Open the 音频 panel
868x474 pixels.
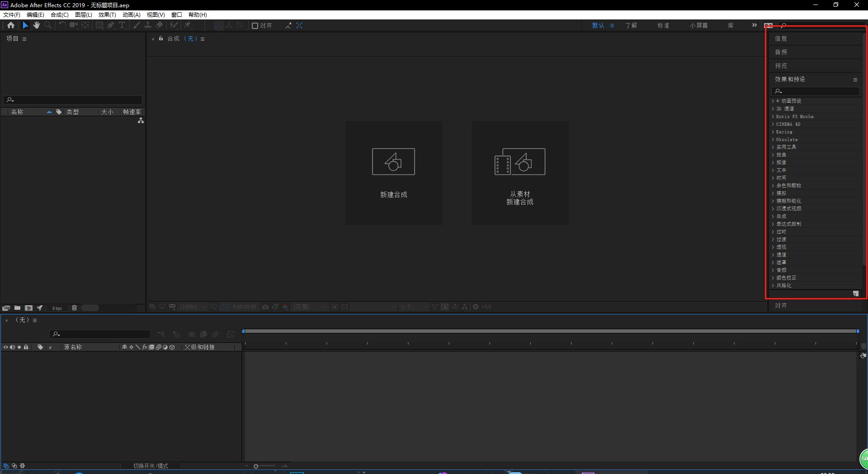(781, 52)
